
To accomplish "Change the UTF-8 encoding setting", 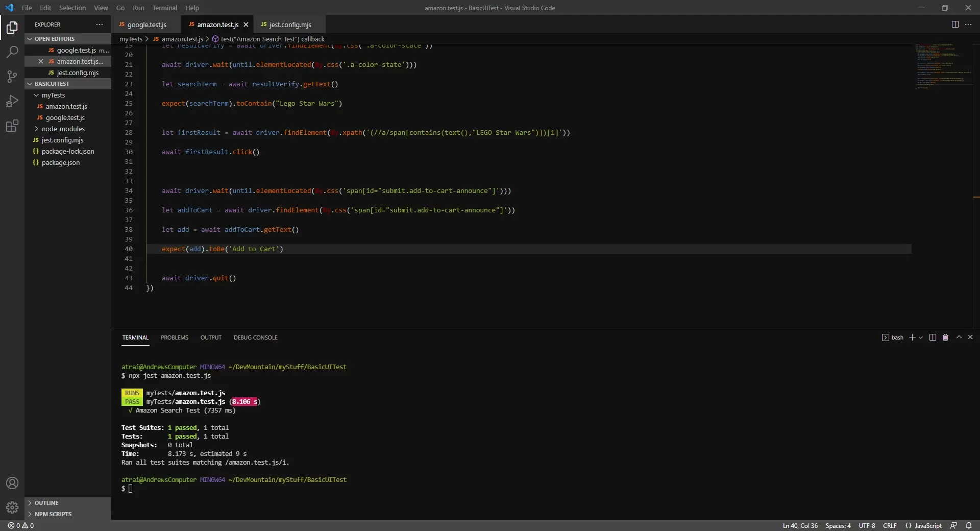I will [x=867, y=525].
